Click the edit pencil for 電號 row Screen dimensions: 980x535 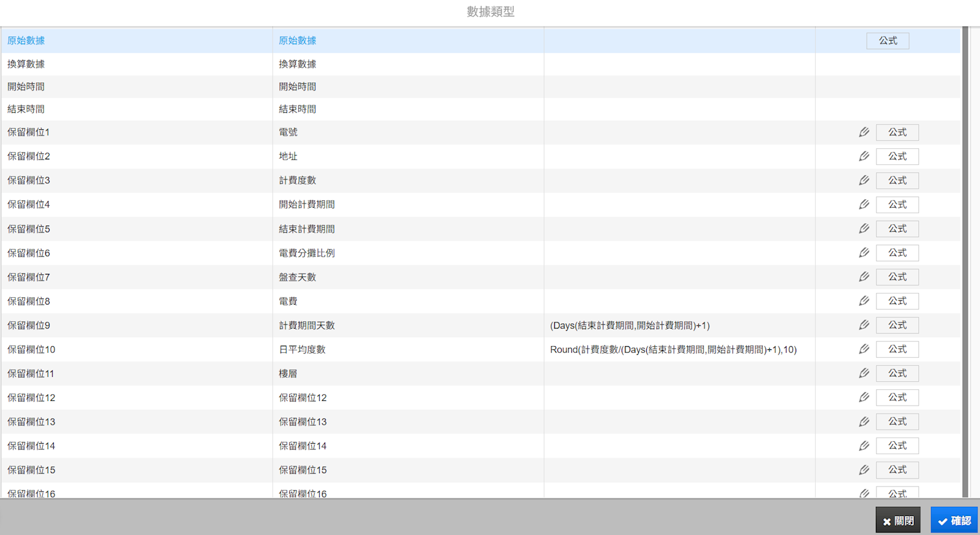click(864, 132)
